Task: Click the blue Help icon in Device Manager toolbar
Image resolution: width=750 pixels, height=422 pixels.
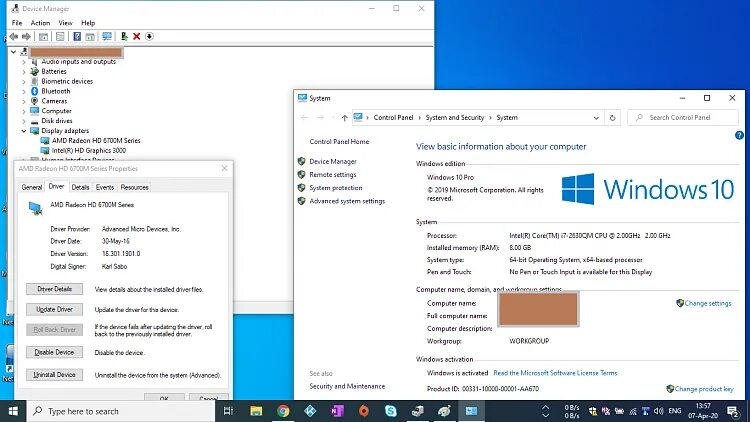Action: click(x=77, y=36)
